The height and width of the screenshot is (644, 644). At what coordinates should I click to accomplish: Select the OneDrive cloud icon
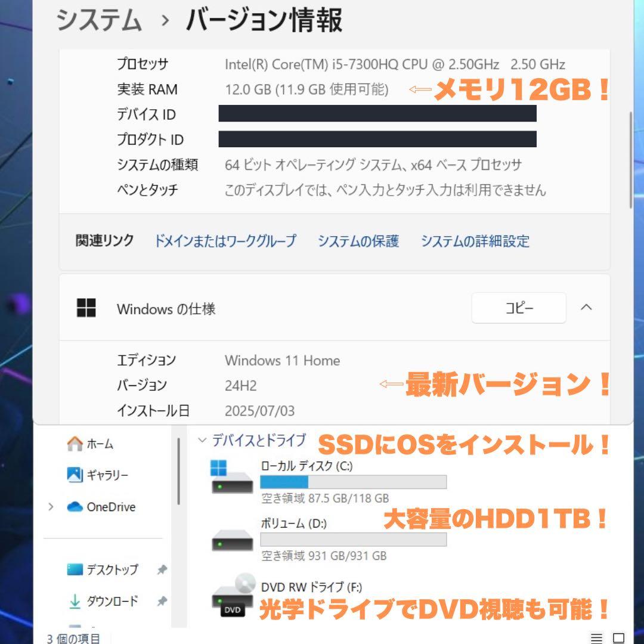tap(75, 507)
